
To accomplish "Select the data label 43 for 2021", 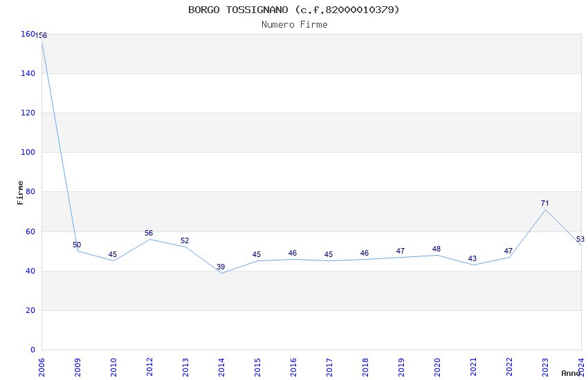I will (x=472, y=258).
